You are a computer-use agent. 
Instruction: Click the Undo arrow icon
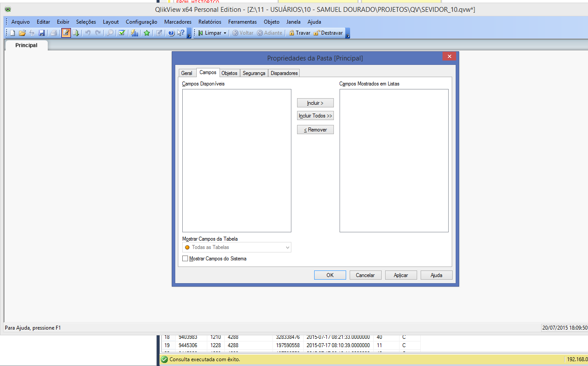tap(88, 33)
